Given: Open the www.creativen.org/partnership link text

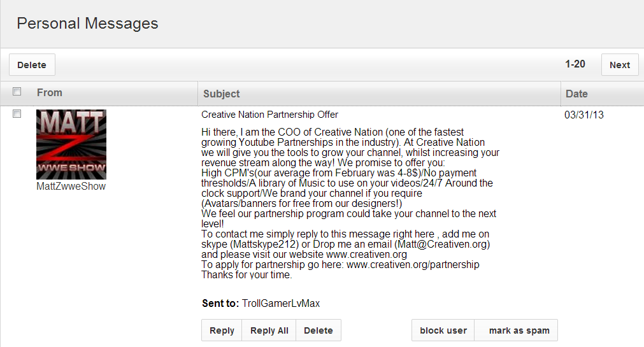Looking at the screenshot, I should [x=413, y=264].
